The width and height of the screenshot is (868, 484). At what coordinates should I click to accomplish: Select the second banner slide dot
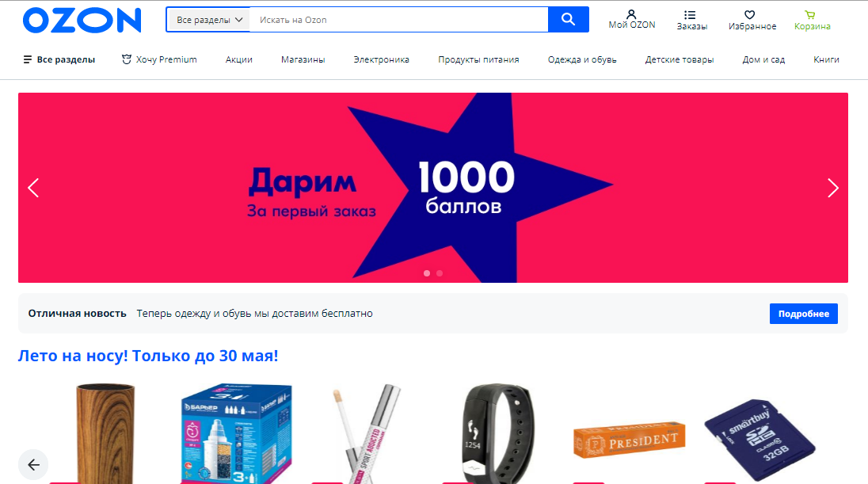440,273
